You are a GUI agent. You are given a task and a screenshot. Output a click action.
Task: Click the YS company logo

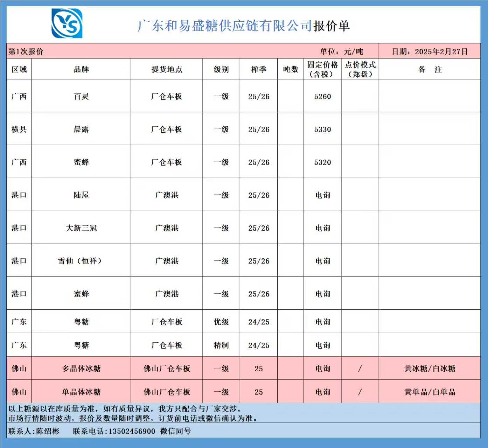tap(67, 23)
